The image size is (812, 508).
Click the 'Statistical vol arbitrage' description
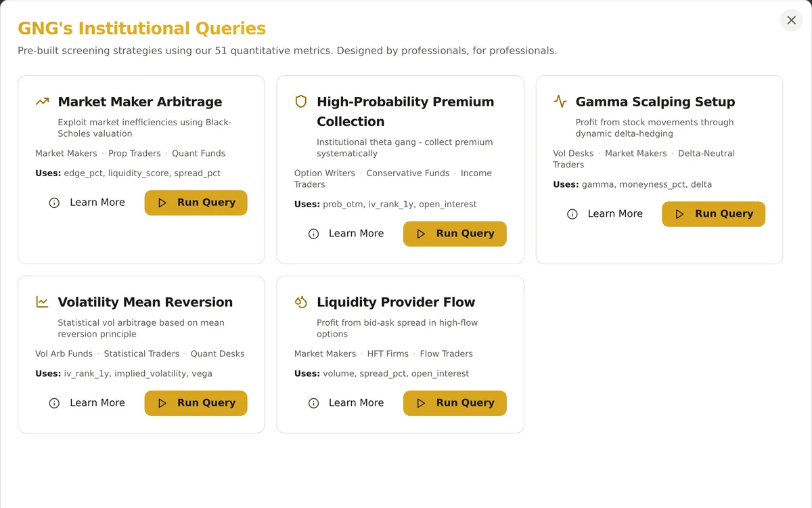click(x=141, y=329)
